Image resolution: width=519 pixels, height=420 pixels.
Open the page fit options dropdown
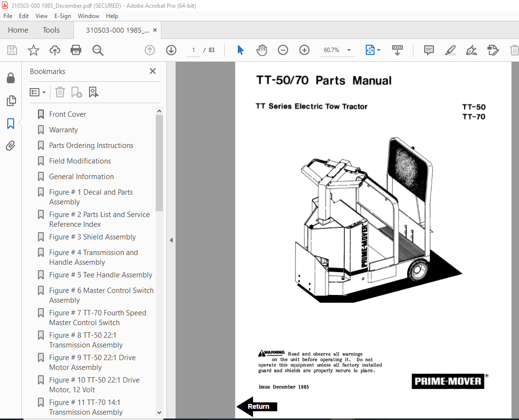coord(377,50)
